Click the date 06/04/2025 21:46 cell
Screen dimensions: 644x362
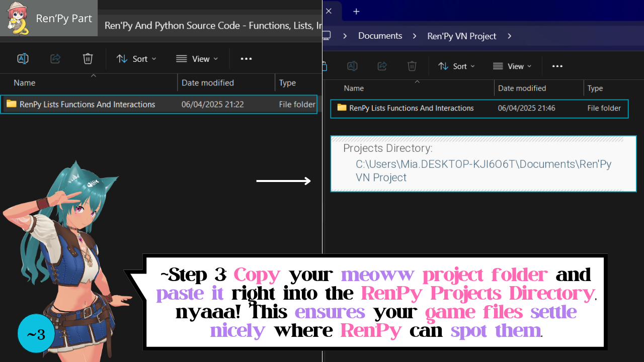527,108
